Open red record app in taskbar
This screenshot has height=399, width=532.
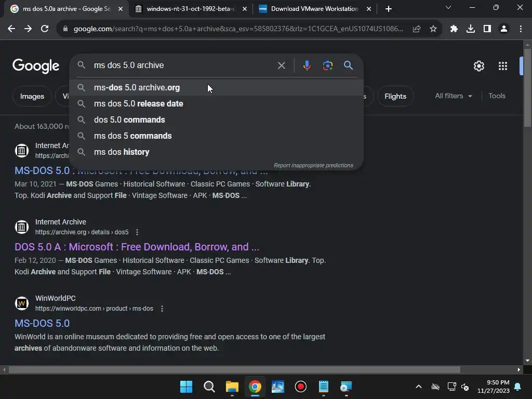[301, 387]
